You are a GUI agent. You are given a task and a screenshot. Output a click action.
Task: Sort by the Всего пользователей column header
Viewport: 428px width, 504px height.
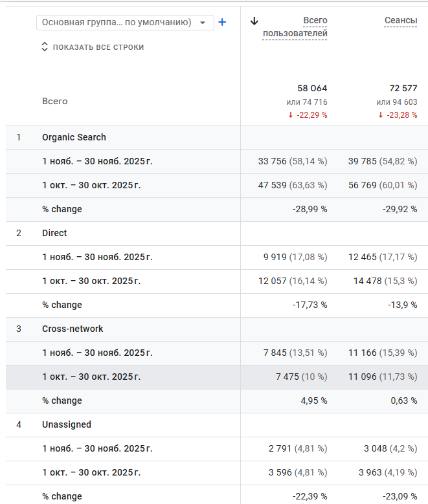[295, 27]
